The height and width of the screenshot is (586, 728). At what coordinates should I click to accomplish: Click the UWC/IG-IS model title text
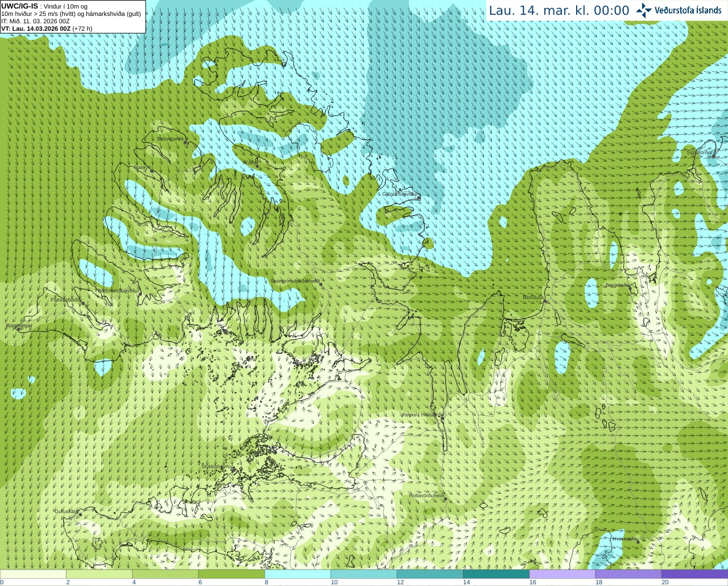pyautogui.click(x=19, y=6)
